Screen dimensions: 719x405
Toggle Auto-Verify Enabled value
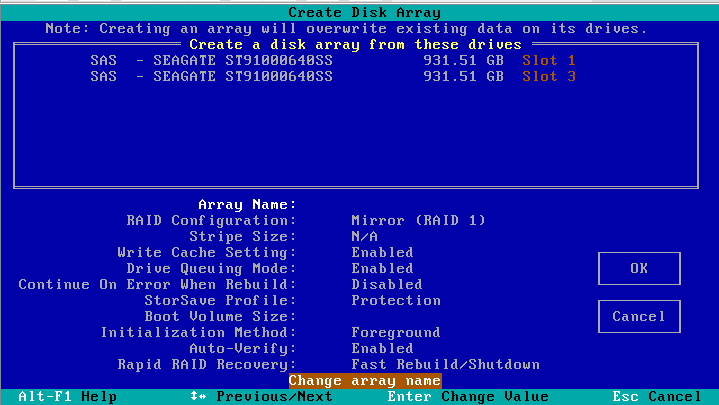tap(382, 348)
